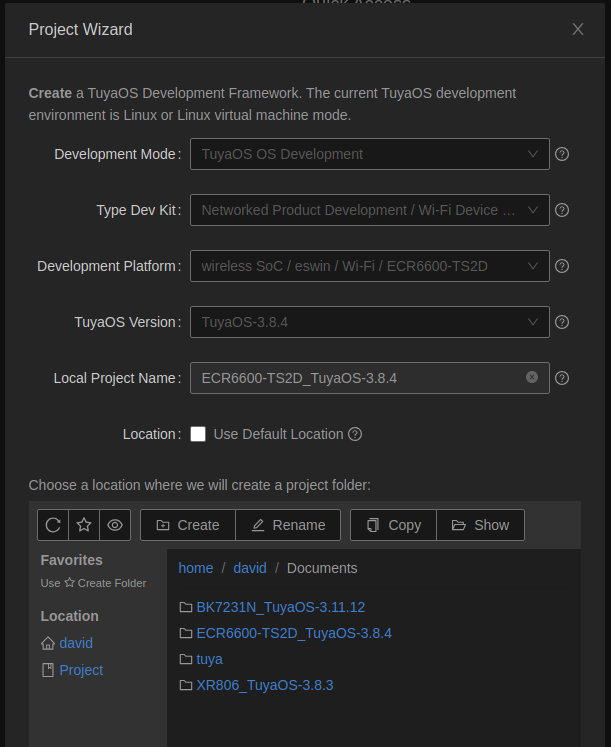Click the book icon beside Project

tap(48, 670)
